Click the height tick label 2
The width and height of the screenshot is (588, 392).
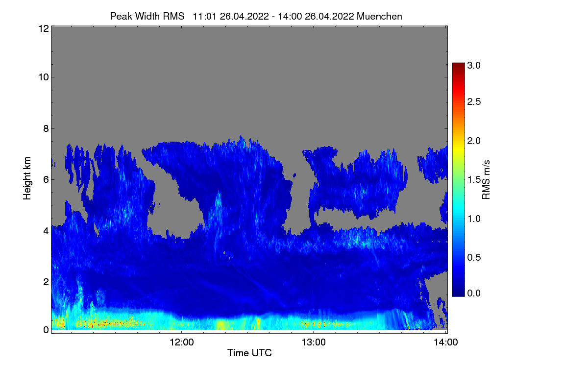click(x=46, y=281)
